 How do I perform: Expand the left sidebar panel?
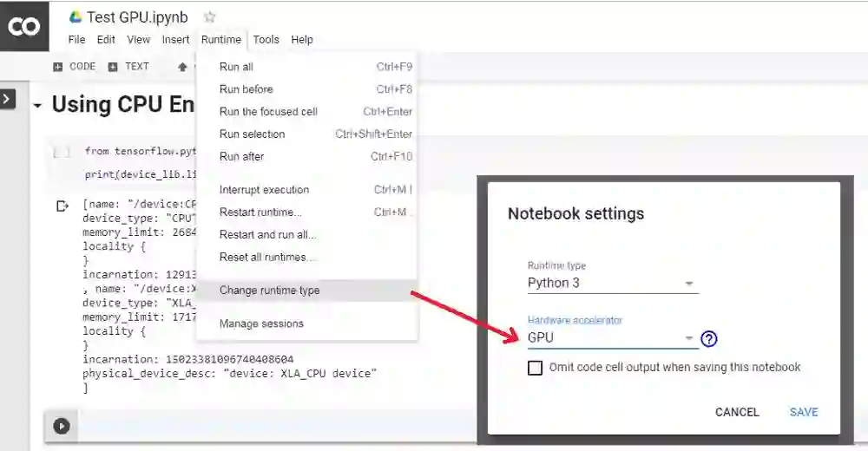pos(8,99)
